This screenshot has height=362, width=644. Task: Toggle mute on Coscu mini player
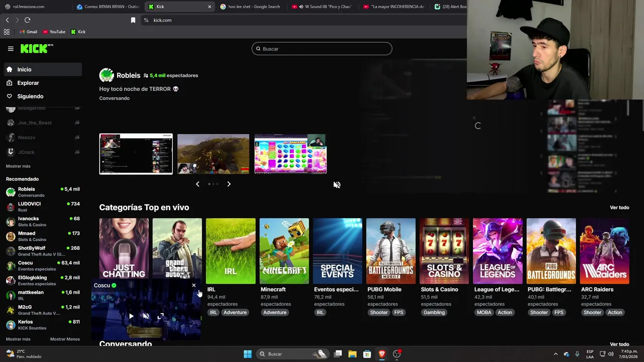pos(146,316)
